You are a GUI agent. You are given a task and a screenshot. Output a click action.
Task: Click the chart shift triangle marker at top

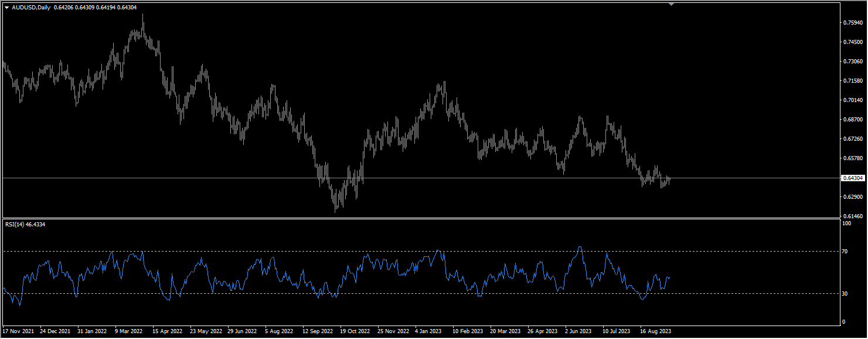point(671,4)
